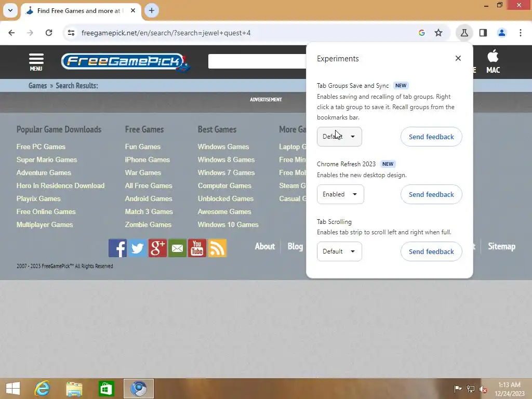Open Match 3 Games link

pos(149,211)
